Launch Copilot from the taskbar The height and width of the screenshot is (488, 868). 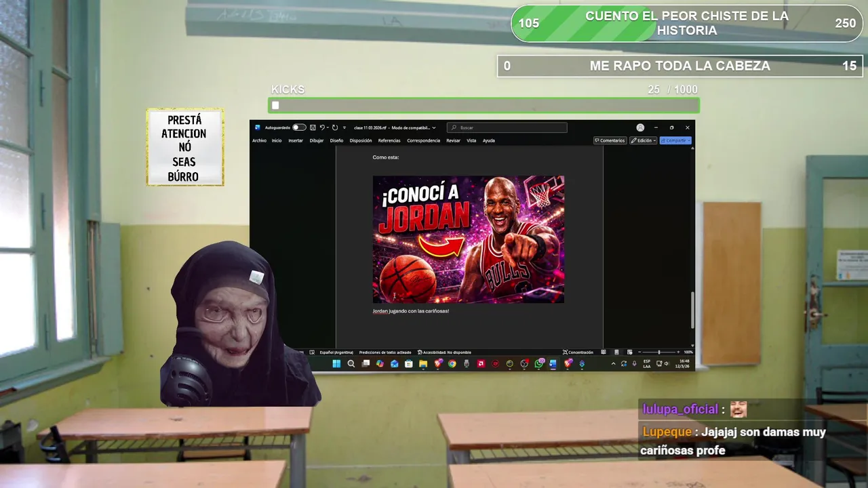[x=380, y=364]
